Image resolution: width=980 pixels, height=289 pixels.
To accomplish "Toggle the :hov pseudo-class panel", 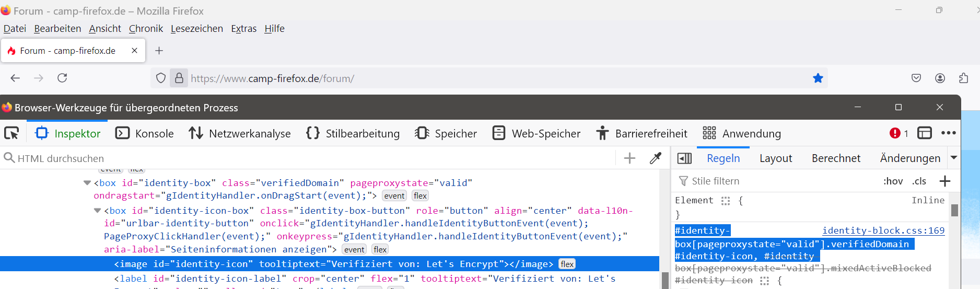I will (x=893, y=181).
